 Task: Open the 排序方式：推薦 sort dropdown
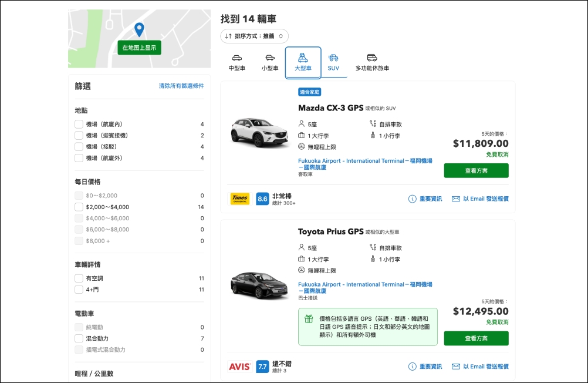click(x=254, y=36)
